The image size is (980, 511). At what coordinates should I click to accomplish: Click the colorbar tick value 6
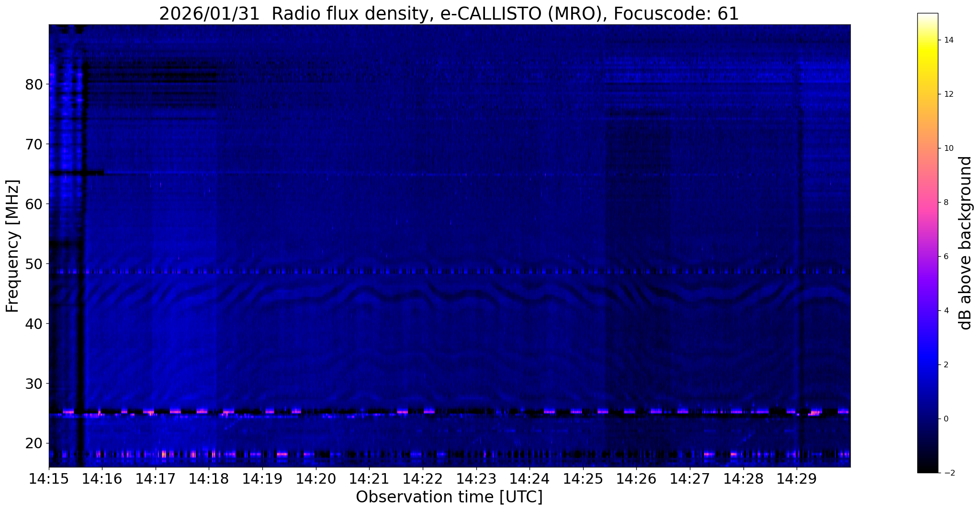pos(946,257)
